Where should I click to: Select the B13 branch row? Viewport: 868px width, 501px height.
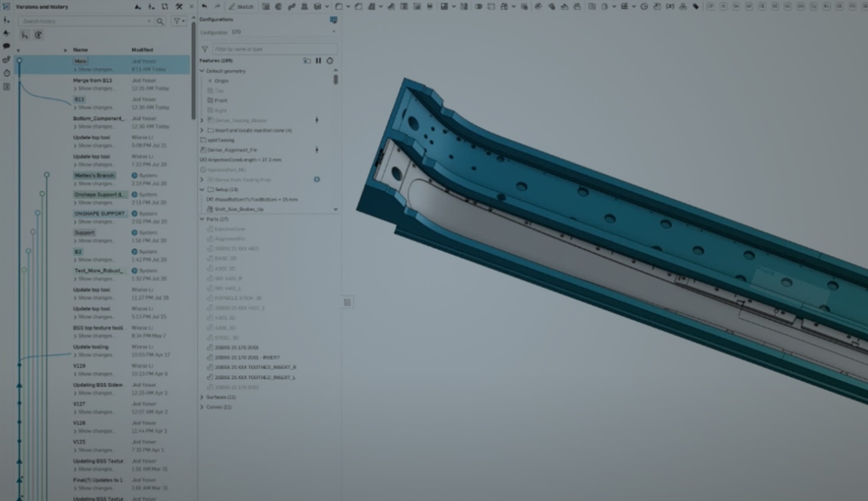coord(79,99)
